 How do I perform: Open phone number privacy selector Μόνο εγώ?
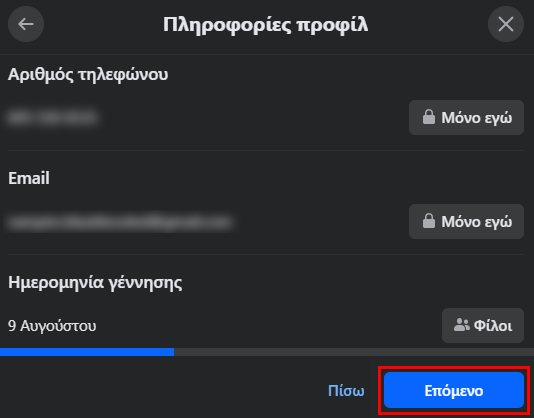coord(466,118)
